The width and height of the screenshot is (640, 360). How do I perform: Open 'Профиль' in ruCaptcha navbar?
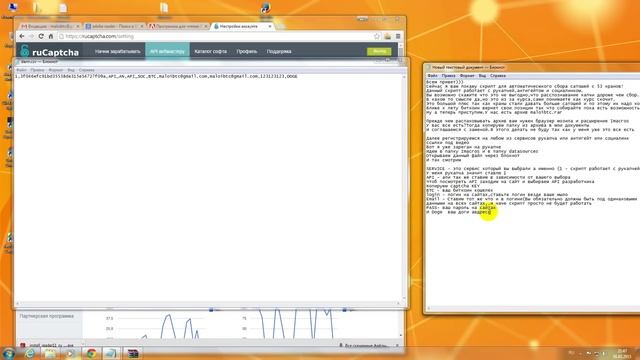coord(247,51)
